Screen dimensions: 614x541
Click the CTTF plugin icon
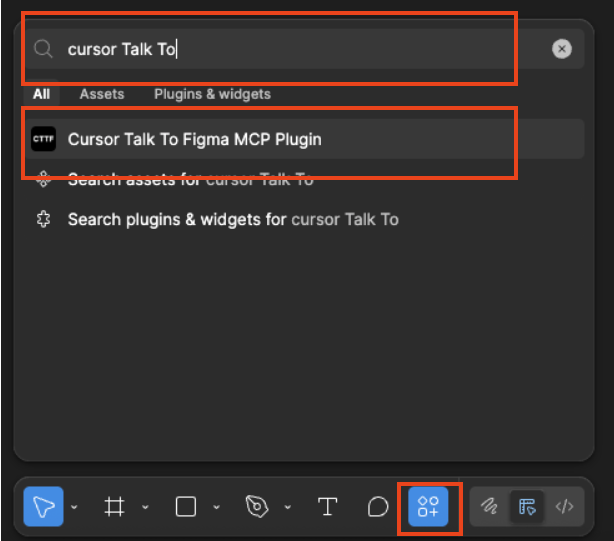tap(43, 139)
